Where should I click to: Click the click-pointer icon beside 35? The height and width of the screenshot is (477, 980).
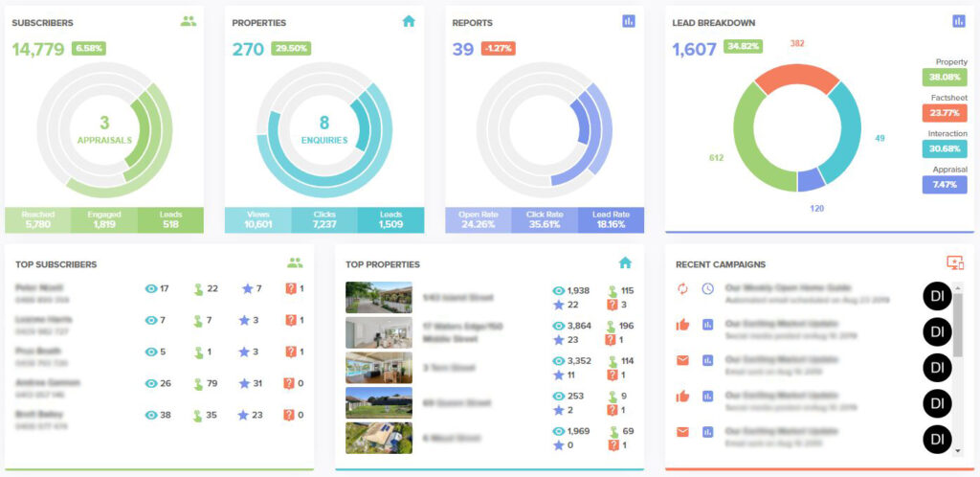click(198, 415)
